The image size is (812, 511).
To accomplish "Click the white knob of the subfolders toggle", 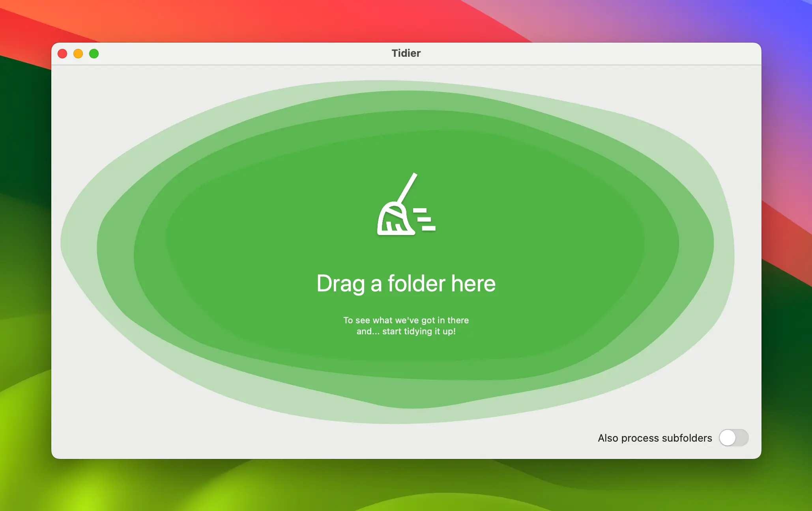I will point(728,438).
